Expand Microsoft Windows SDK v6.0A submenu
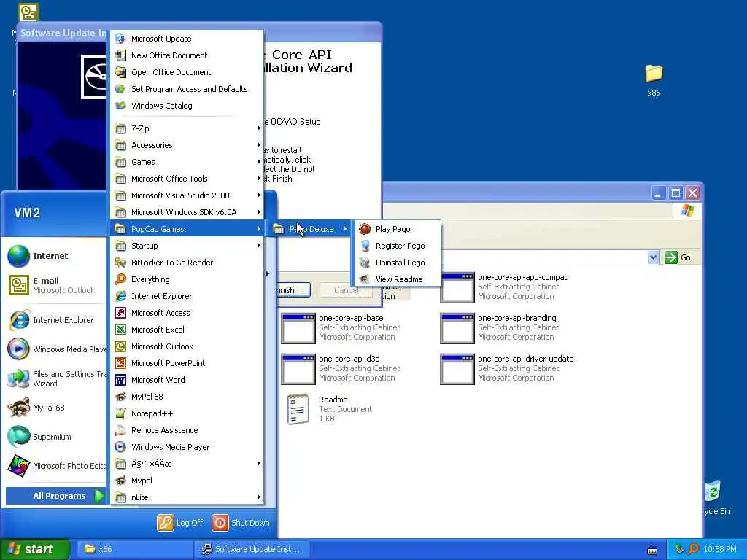The height and width of the screenshot is (560, 747). point(187,212)
